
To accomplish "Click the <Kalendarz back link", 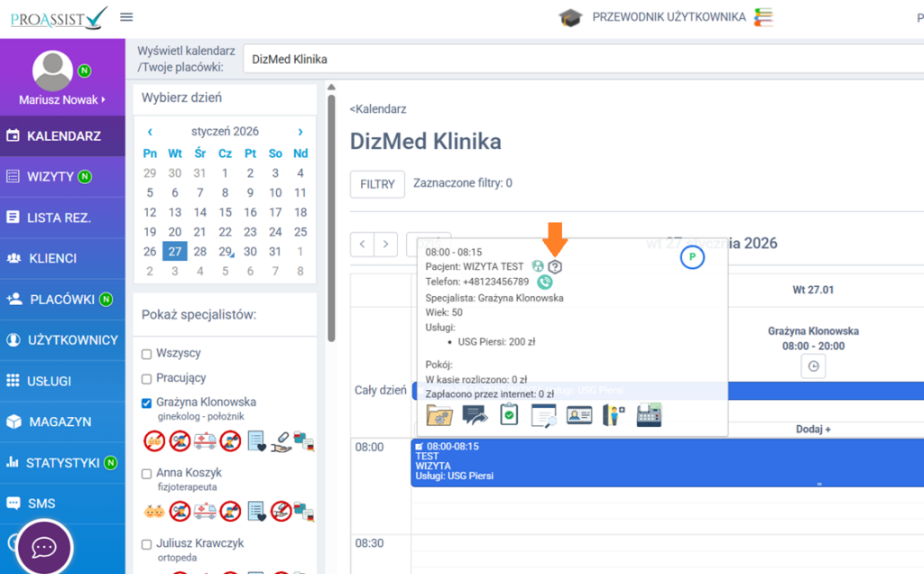I will coord(378,109).
